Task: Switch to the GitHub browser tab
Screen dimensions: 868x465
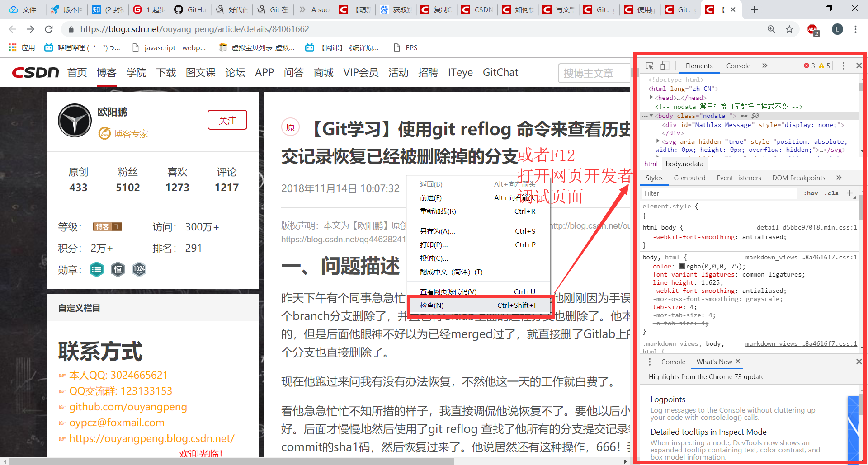Action: coord(190,9)
